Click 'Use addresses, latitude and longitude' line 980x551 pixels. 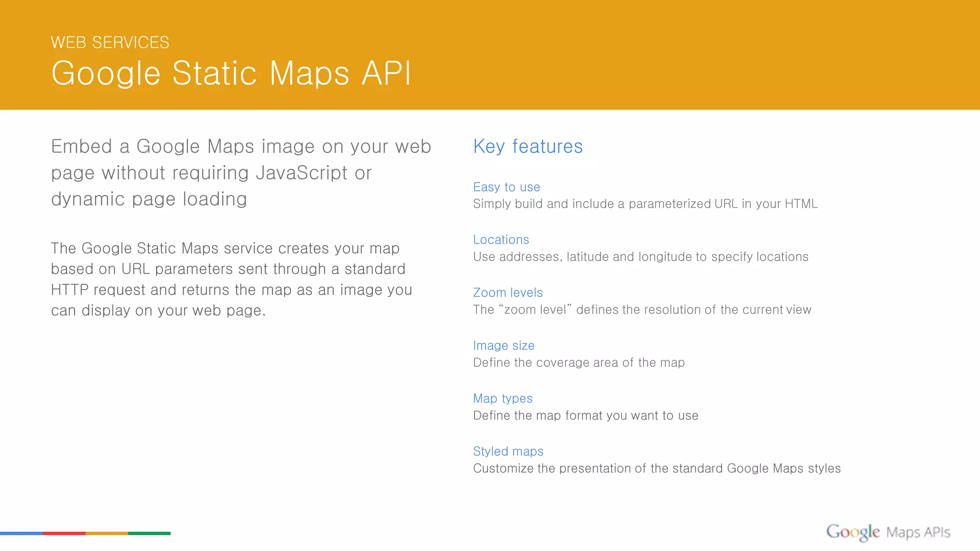pyautogui.click(x=641, y=257)
